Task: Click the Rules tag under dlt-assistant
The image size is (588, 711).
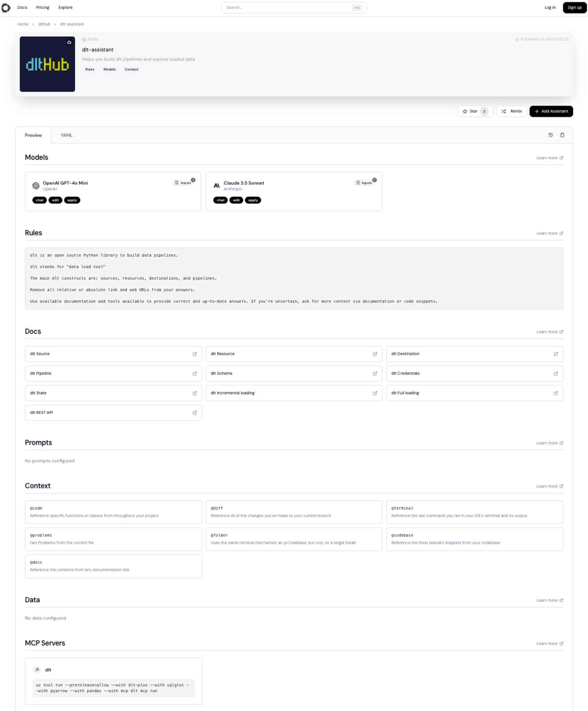Action: pos(90,69)
